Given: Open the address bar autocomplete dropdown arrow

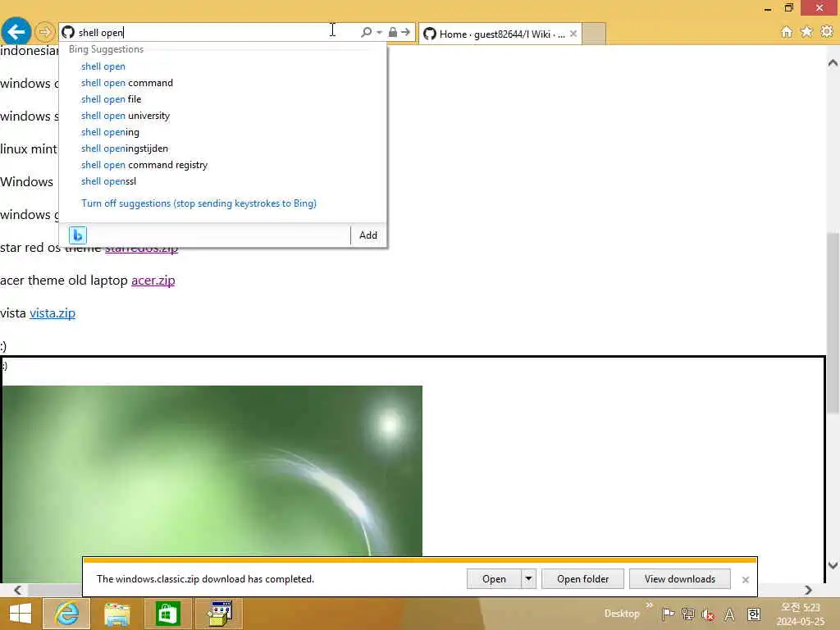Looking at the screenshot, I should [x=379, y=32].
